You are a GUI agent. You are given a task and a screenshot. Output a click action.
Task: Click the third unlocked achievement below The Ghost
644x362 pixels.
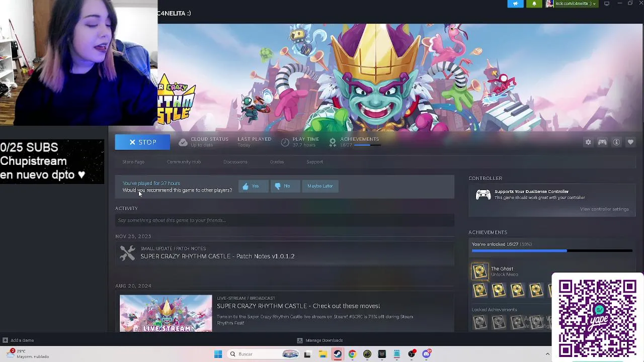517,290
